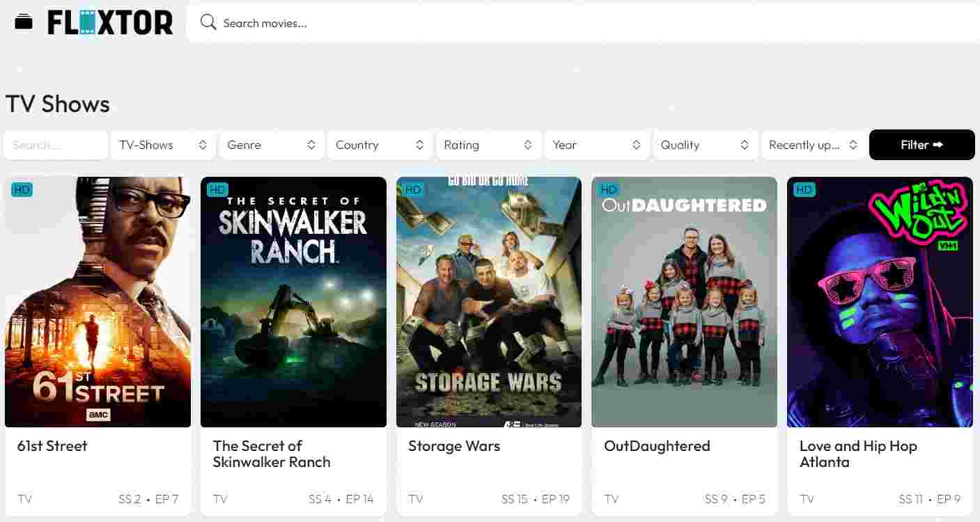Open the FLIXTOR logo home link
The image size is (980, 522).
click(110, 23)
